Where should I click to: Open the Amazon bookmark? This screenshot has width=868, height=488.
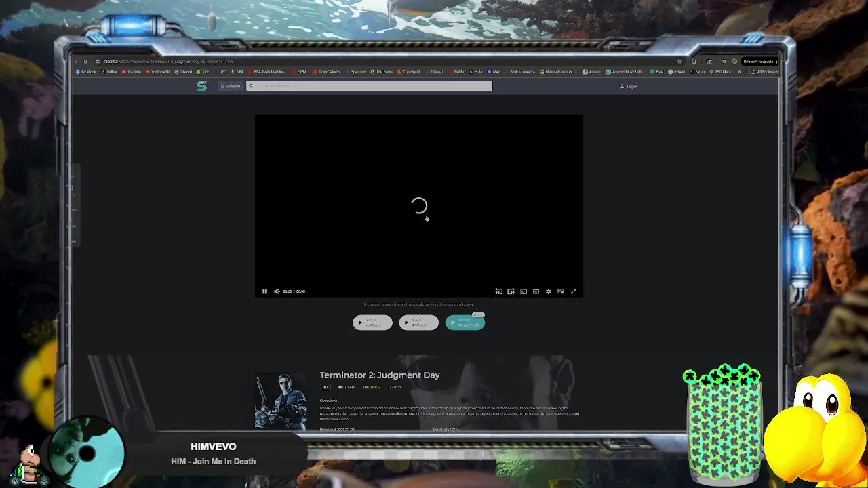click(x=592, y=72)
